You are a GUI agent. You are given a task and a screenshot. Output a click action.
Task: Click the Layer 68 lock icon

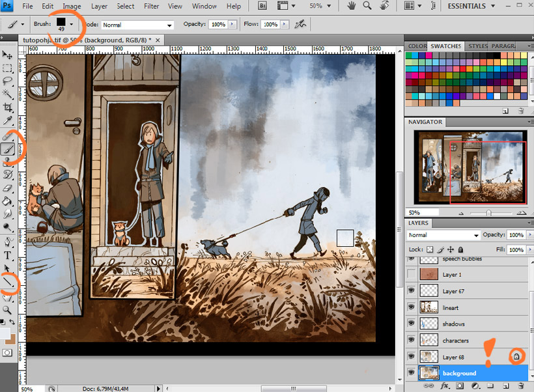[x=516, y=356]
